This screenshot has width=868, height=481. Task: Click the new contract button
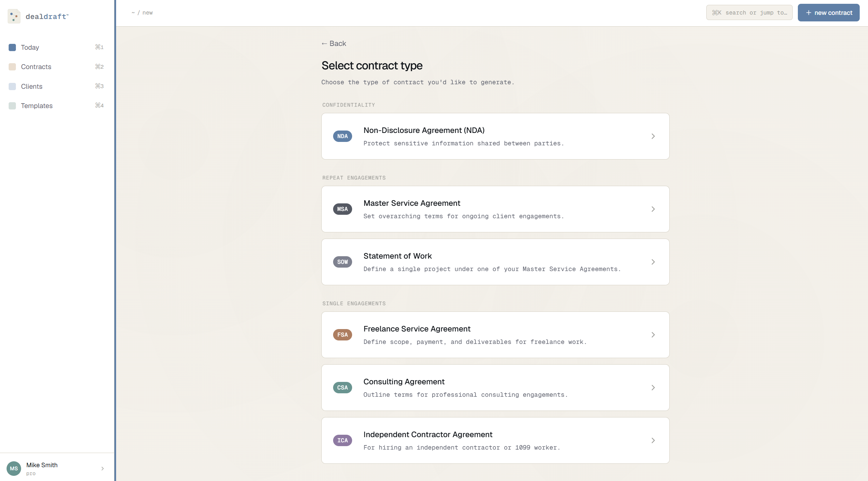coord(828,13)
